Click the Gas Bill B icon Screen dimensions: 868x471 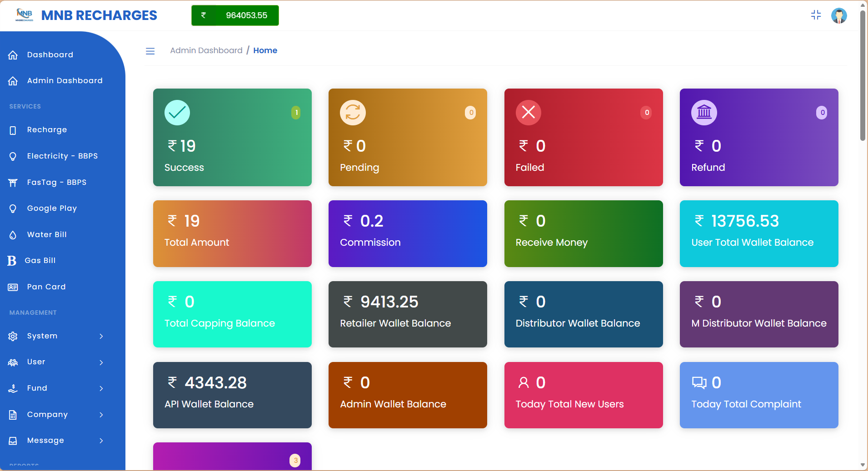(x=12, y=261)
